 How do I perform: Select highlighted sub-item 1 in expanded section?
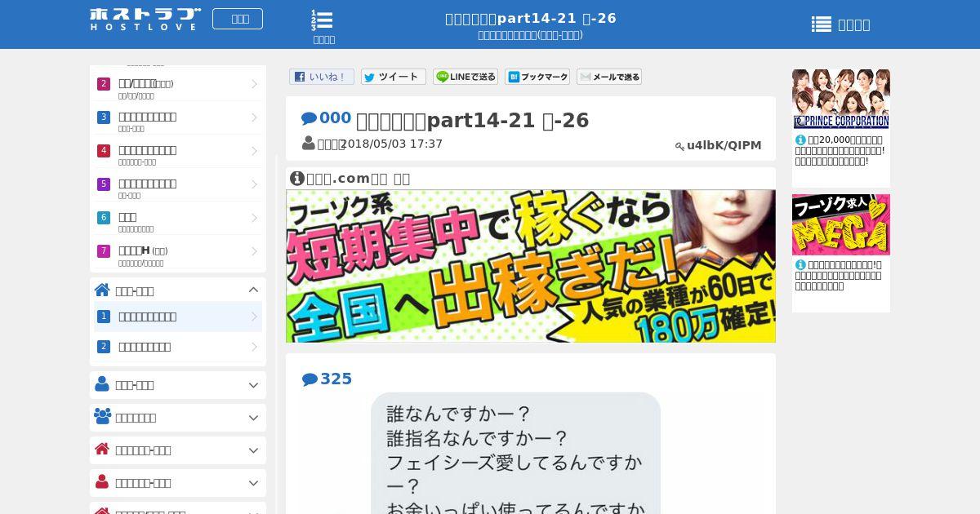coord(178,317)
